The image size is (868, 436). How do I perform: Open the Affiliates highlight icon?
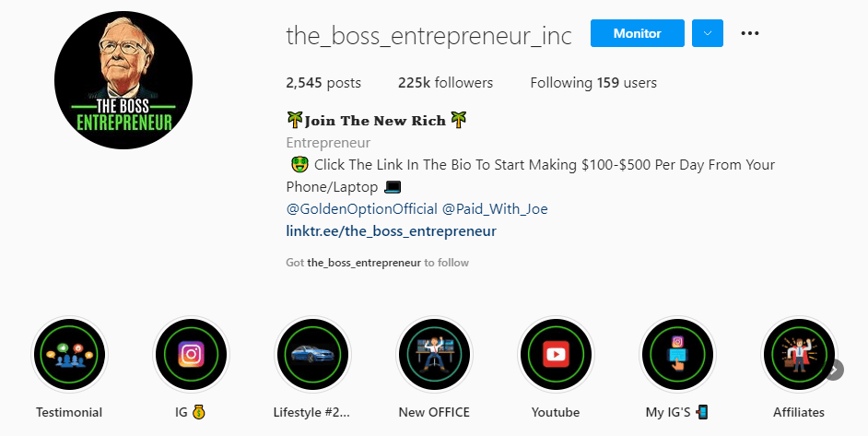(x=799, y=354)
